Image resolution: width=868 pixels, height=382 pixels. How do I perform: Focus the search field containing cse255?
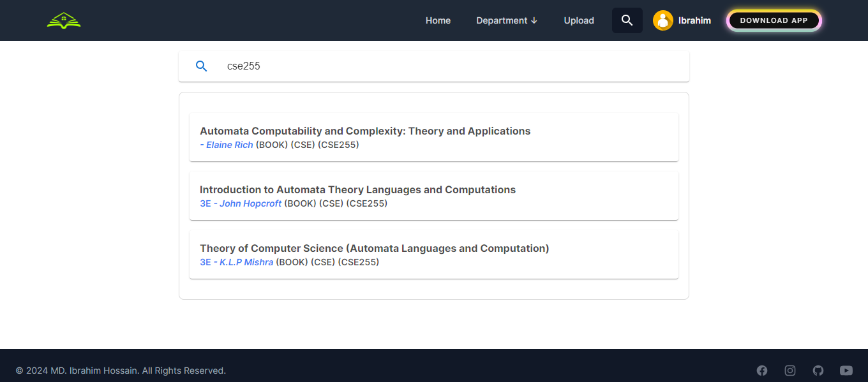[434, 66]
